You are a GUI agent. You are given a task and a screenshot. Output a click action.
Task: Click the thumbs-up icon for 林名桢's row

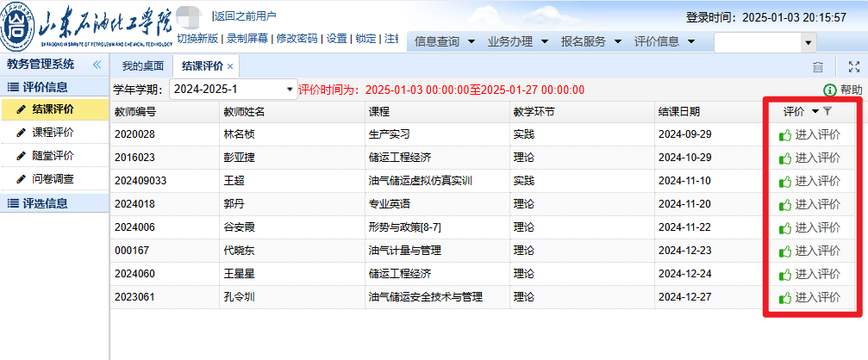point(784,134)
